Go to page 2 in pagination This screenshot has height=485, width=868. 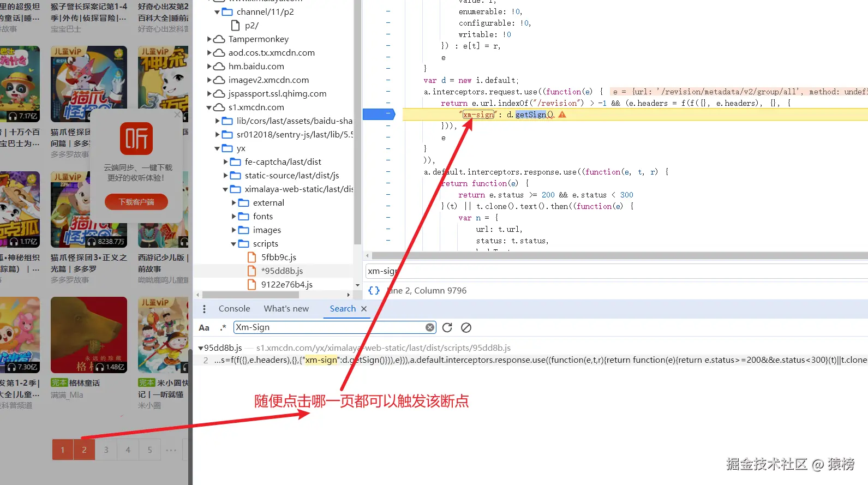tap(84, 450)
